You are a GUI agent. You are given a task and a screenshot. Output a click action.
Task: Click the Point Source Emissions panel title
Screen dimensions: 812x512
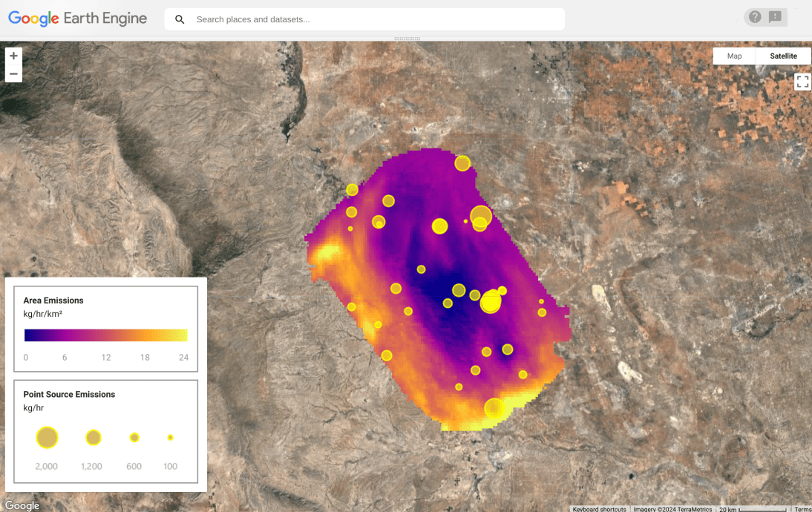pyautogui.click(x=71, y=394)
